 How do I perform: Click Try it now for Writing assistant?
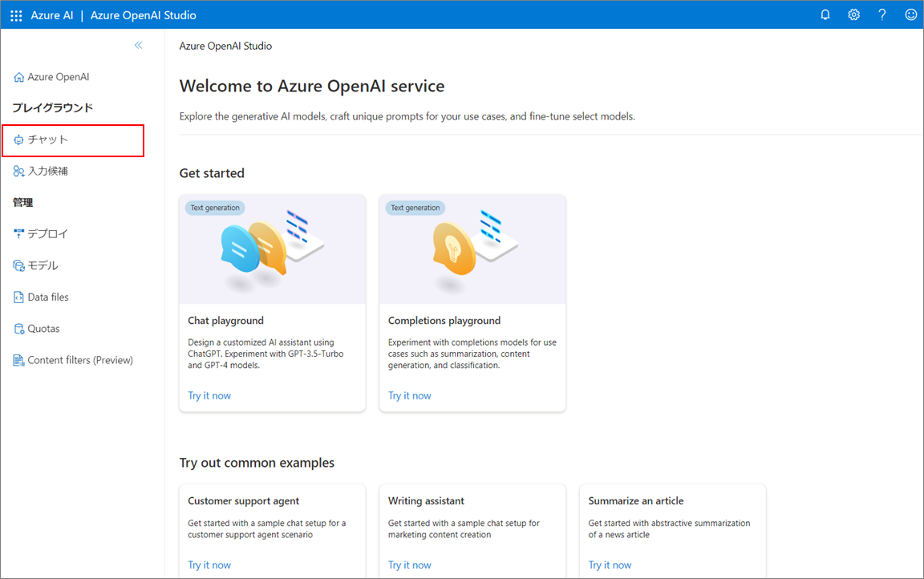click(x=410, y=565)
